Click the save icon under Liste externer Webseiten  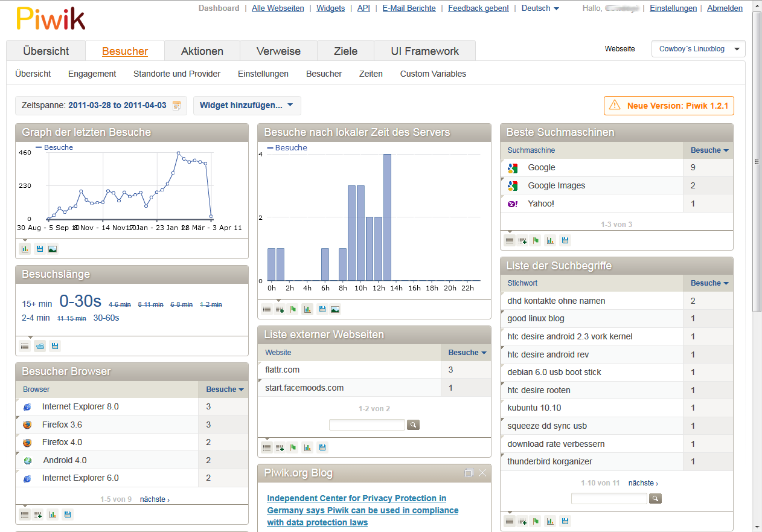tap(322, 447)
